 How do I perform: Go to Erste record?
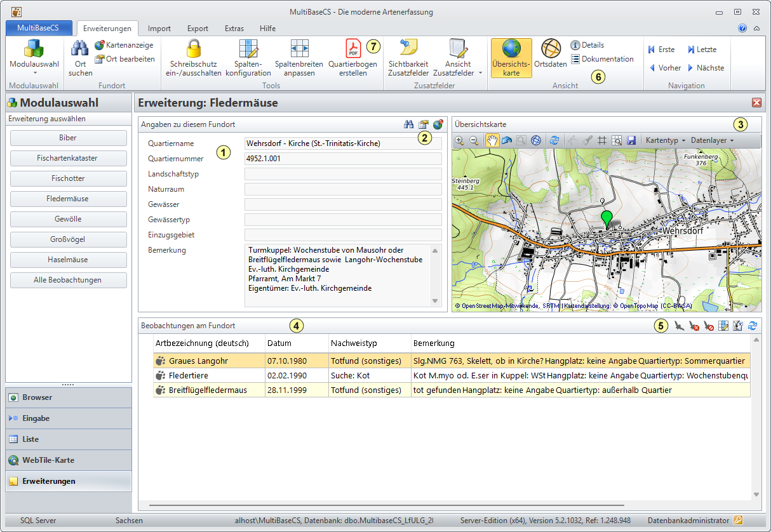[x=661, y=50]
